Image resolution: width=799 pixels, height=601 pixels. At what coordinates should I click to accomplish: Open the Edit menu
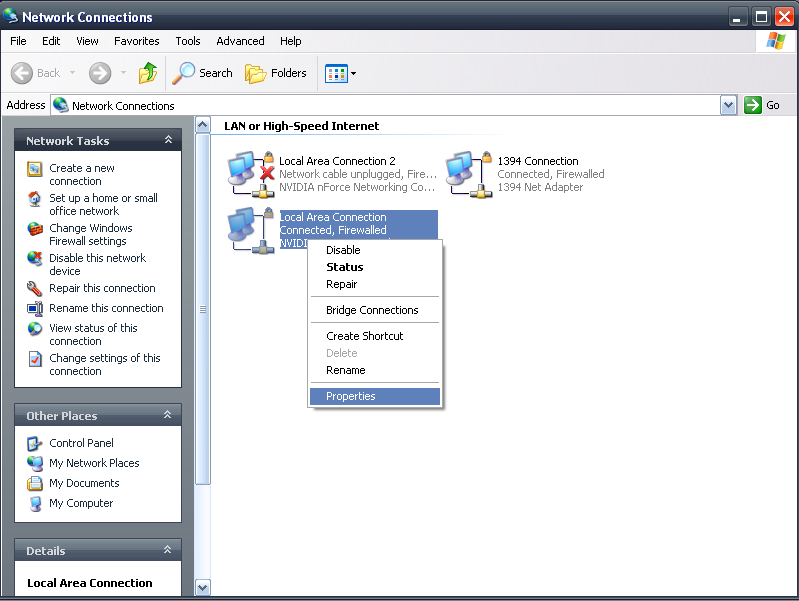pos(51,41)
